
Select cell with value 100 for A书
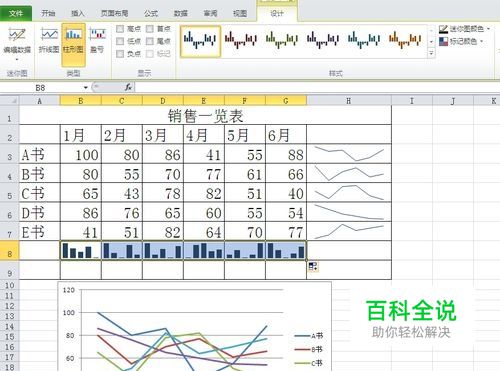pos(81,154)
